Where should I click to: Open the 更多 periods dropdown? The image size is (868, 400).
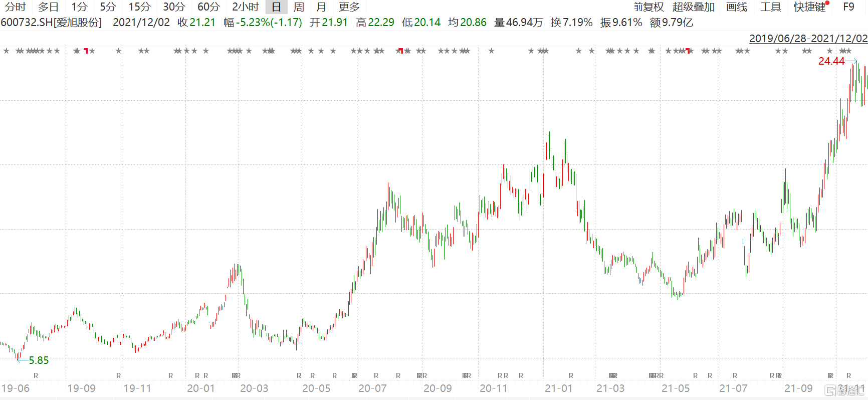[349, 7]
